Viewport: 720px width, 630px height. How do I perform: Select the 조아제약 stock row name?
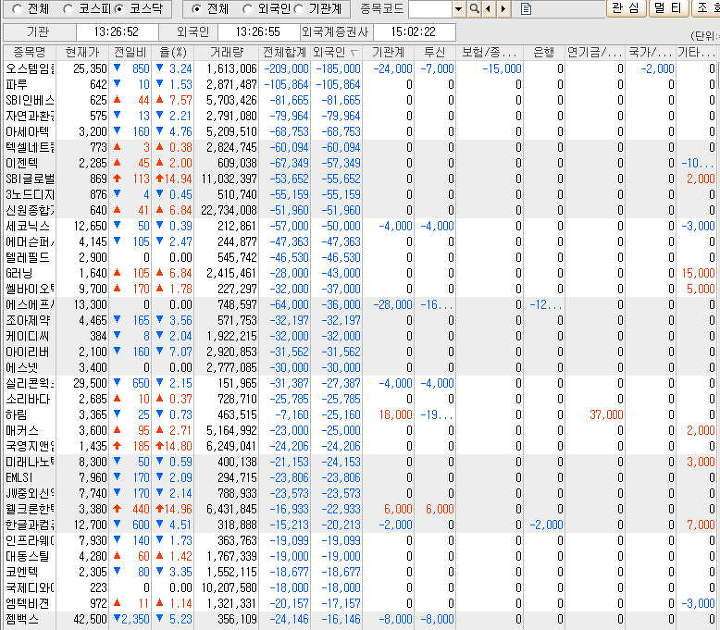(27, 320)
